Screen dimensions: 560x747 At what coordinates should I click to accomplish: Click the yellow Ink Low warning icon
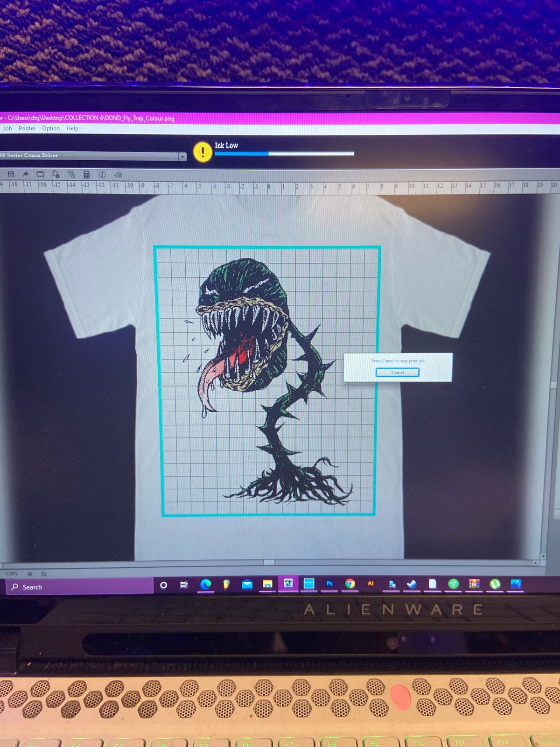(x=203, y=152)
